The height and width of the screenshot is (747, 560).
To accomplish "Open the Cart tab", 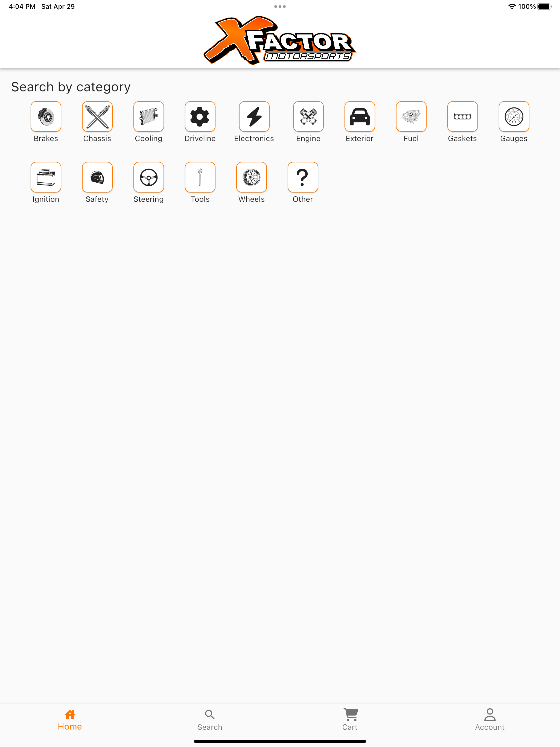I will pyautogui.click(x=350, y=720).
